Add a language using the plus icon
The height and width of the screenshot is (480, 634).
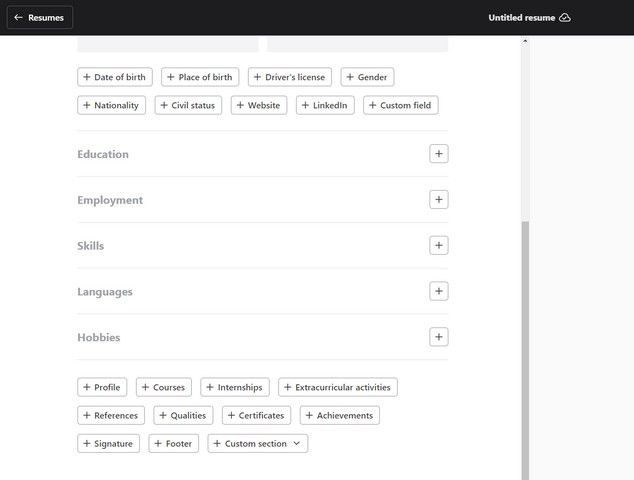438,291
